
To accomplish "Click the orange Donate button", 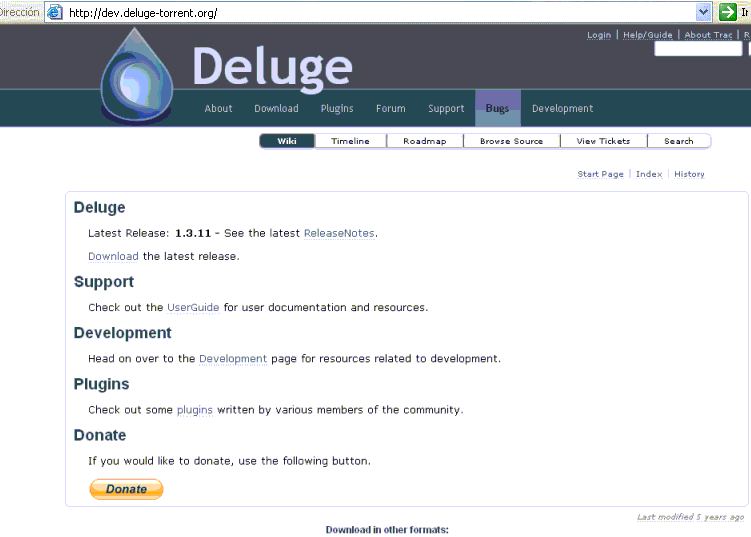I will coord(126,489).
